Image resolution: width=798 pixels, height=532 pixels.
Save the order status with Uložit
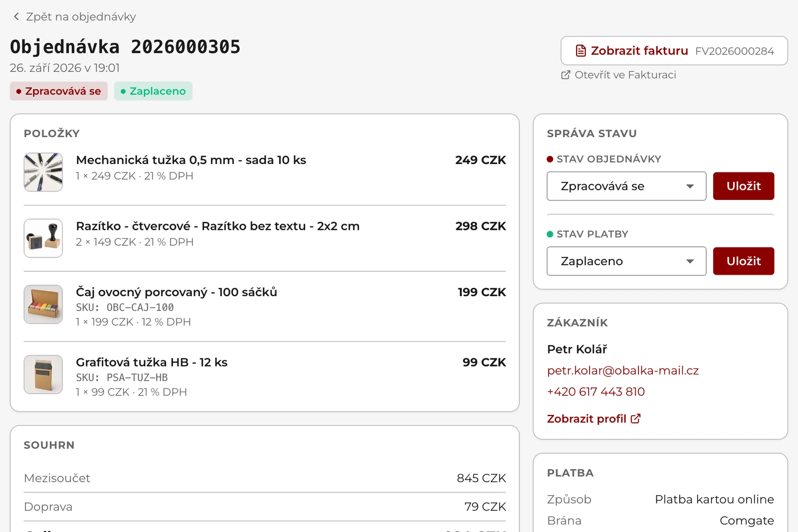pyautogui.click(x=744, y=186)
